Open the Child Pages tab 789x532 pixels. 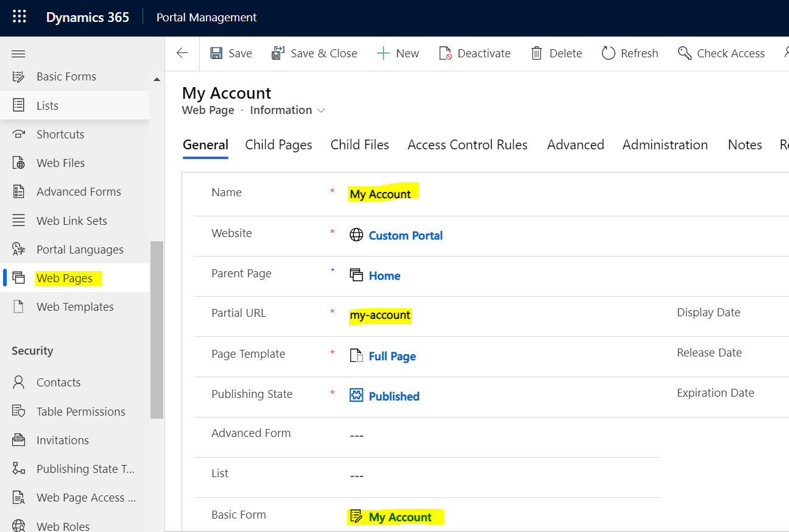tap(278, 144)
